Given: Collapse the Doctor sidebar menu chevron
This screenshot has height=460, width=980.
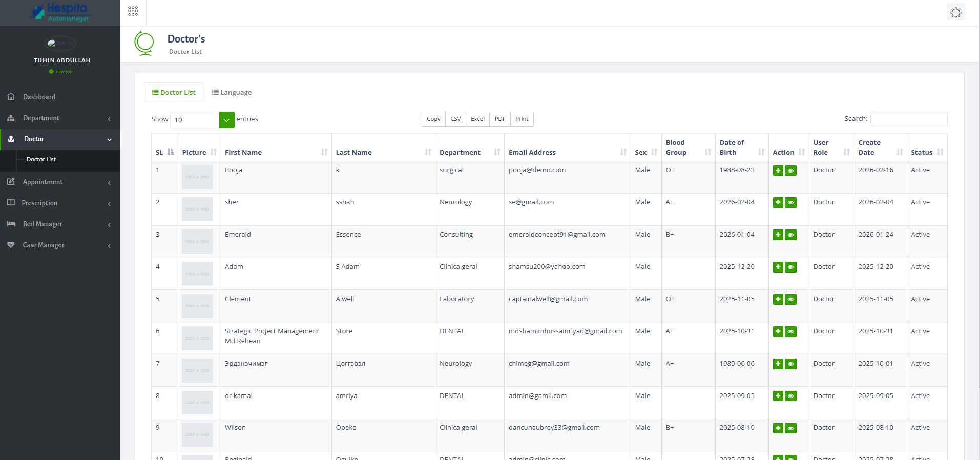Looking at the screenshot, I should [x=109, y=140].
